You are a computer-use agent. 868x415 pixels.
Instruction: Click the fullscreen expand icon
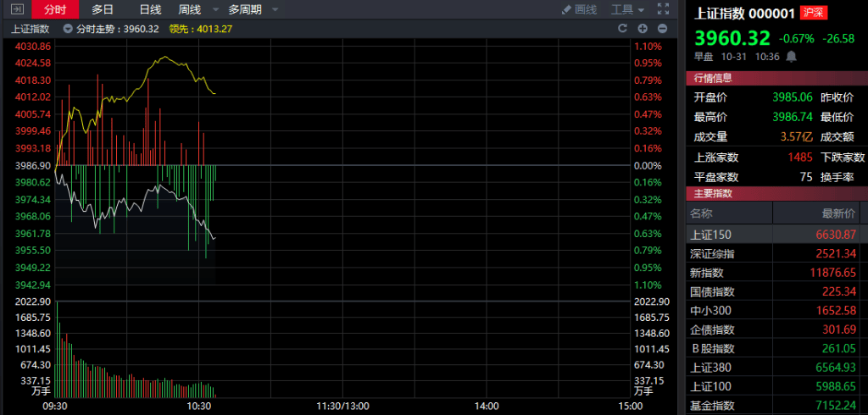point(662,9)
